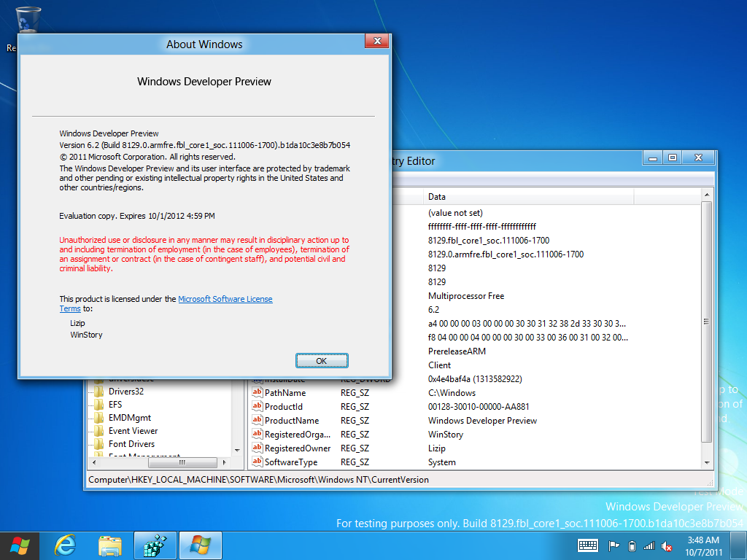Image resolution: width=747 pixels, height=560 pixels.
Task: Open the Microsoft Software License link
Action: coord(225,299)
